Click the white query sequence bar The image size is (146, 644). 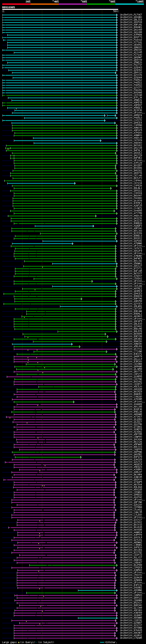(60, 9)
